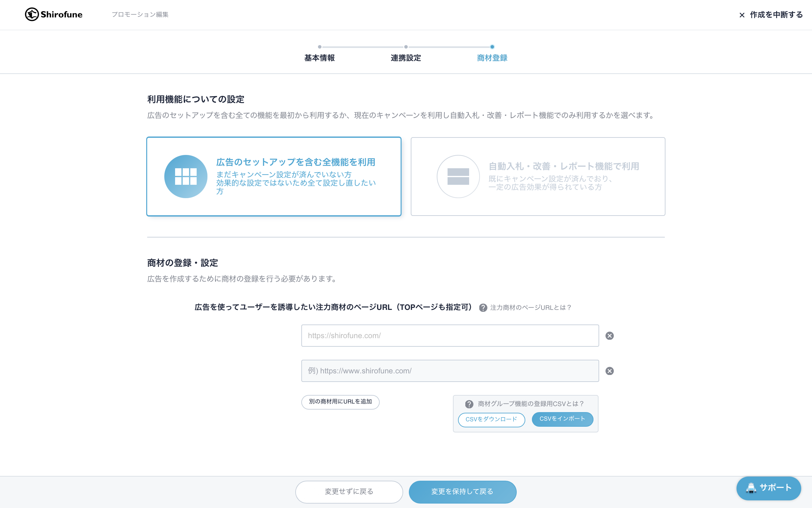Click 変更を保持して戻る button
Image resolution: width=812 pixels, height=508 pixels.
(462, 492)
